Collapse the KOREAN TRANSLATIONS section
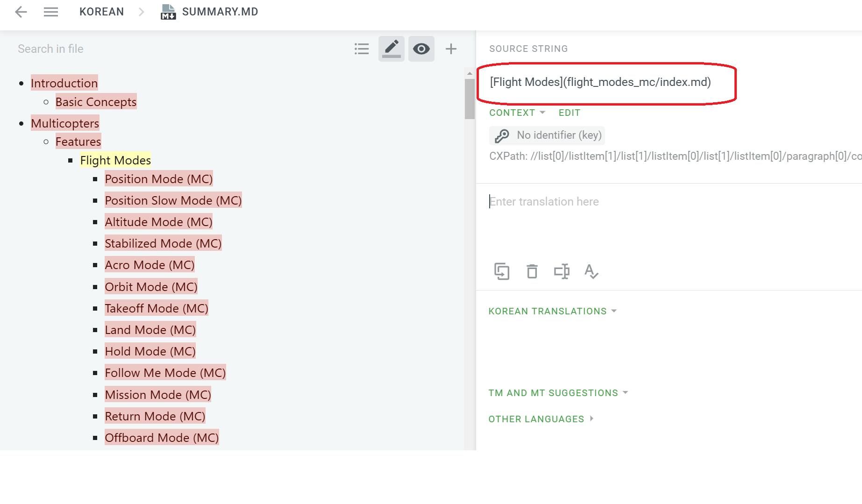The height and width of the screenshot is (504, 862). (553, 311)
